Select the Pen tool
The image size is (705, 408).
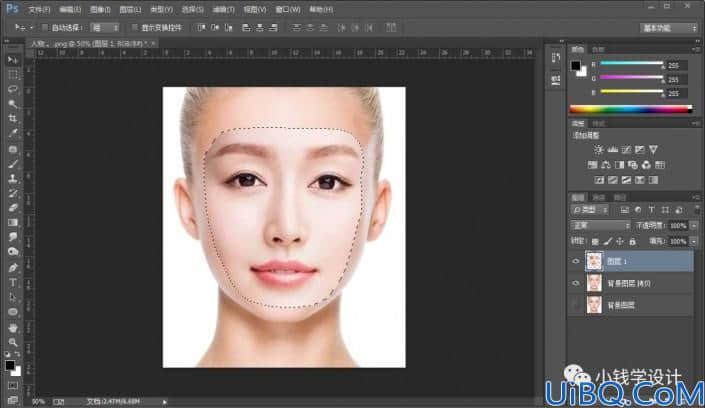[x=13, y=268]
